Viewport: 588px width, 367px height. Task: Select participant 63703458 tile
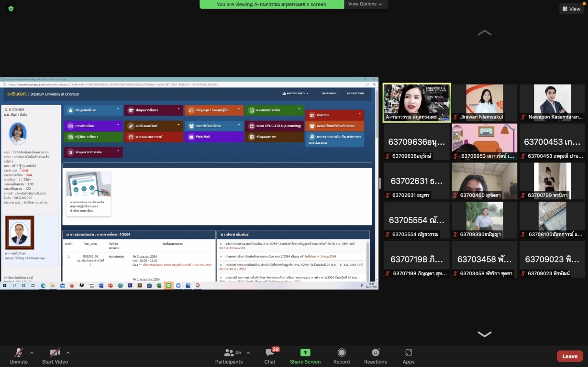[x=485, y=259]
